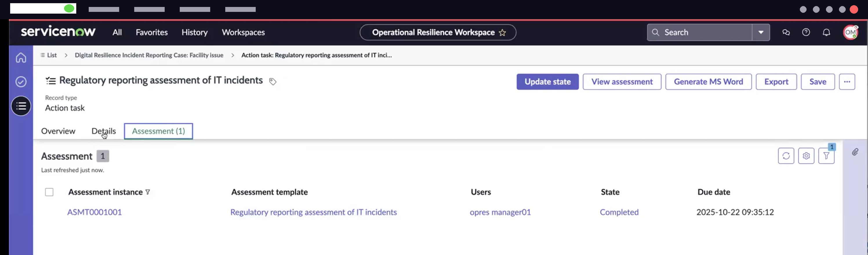Screen dimensions: 868x255
Task: Open list settings with the gear icon
Action: [806, 156]
